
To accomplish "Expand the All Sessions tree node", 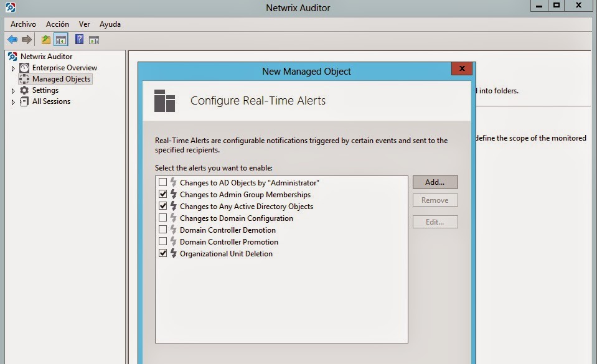I will pyautogui.click(x=13, y=102).
